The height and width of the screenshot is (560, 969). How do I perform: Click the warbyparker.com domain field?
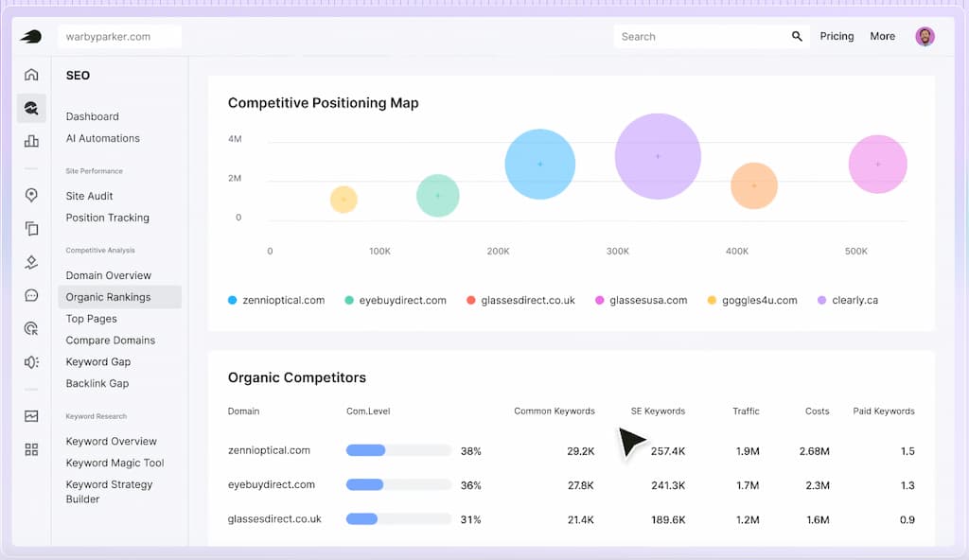pyautogui.click(x=120, y=37)
